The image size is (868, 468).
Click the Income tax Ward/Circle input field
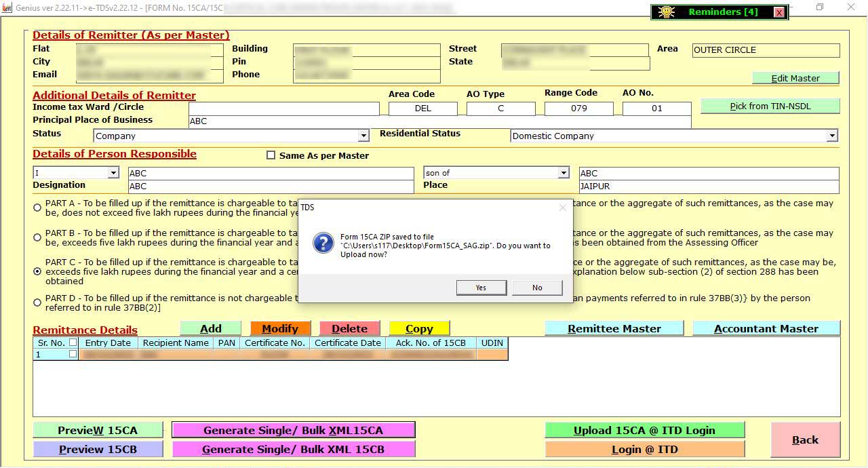[285, 108]
